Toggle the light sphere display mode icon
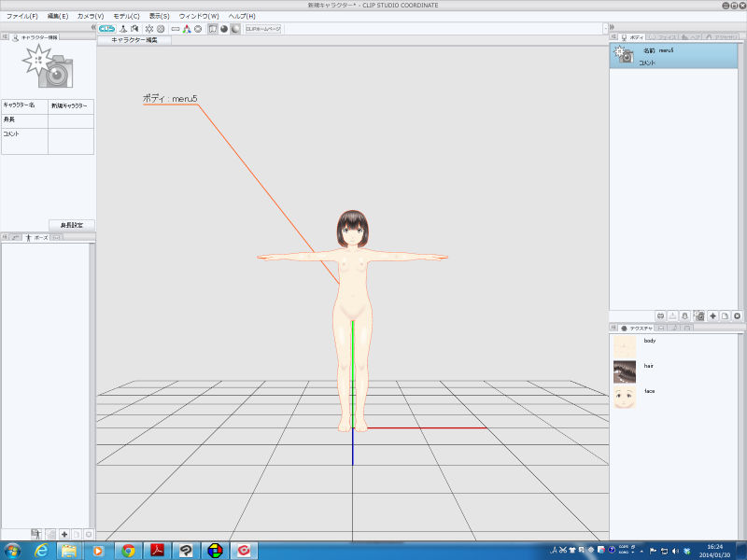The width and height of the screenshot is (747, 560). [x=235, y=29]
